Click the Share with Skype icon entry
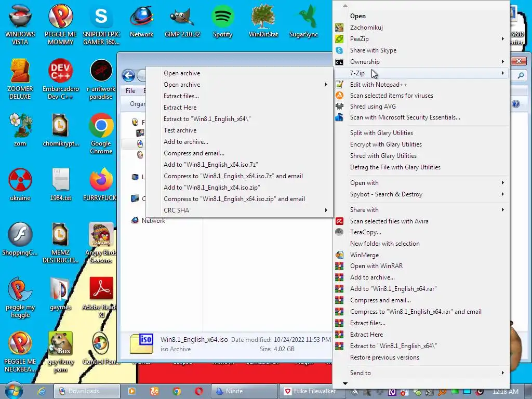 pos(339,50)
